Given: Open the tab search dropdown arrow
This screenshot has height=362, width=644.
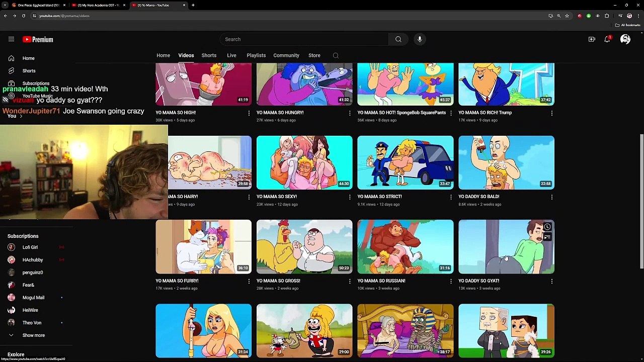Looking at the screenshot, I should [5, 5].
